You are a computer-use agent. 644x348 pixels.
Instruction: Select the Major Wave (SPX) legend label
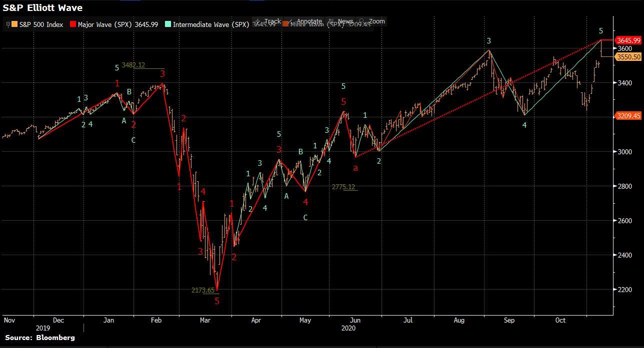105,24
